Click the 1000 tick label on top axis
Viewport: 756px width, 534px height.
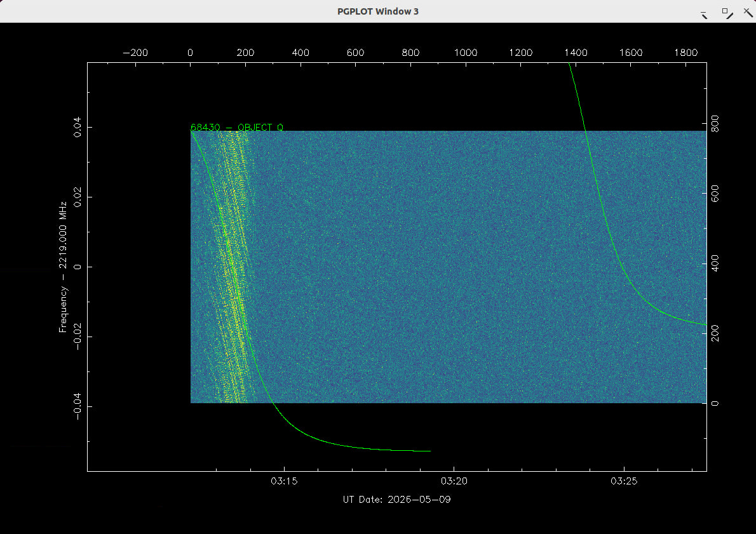[466, 53]
